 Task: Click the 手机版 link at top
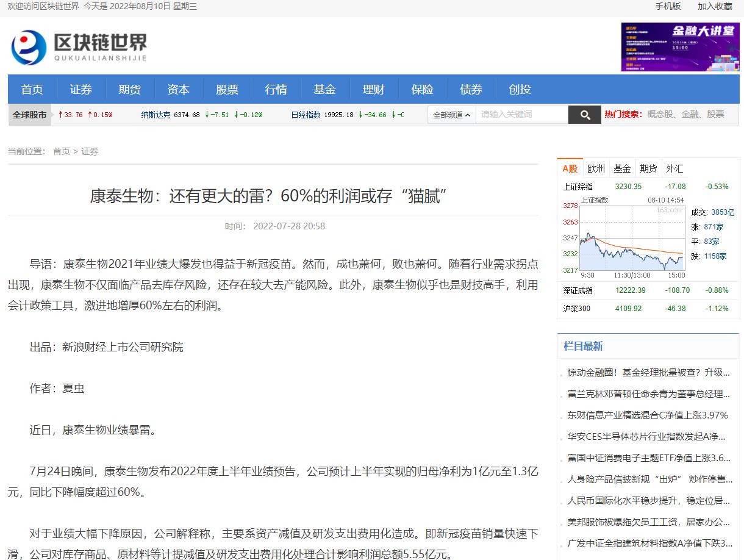point(668,6)
